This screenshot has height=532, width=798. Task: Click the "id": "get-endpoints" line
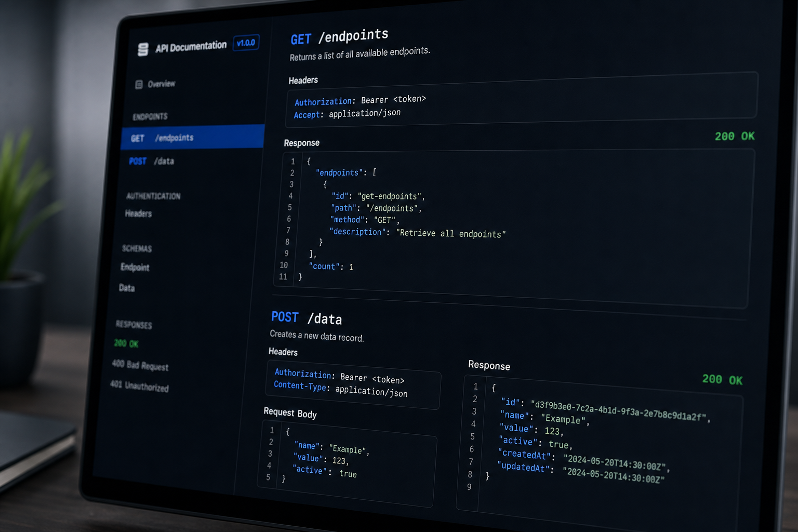[378, 196]
